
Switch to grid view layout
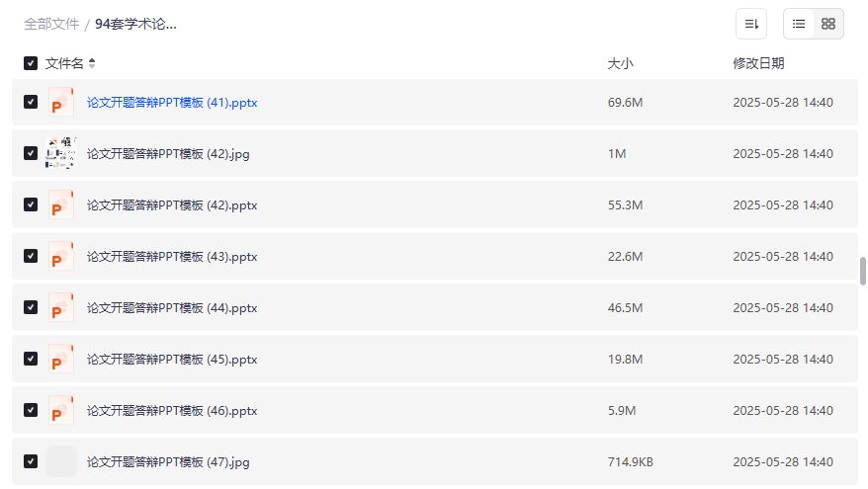828,24
